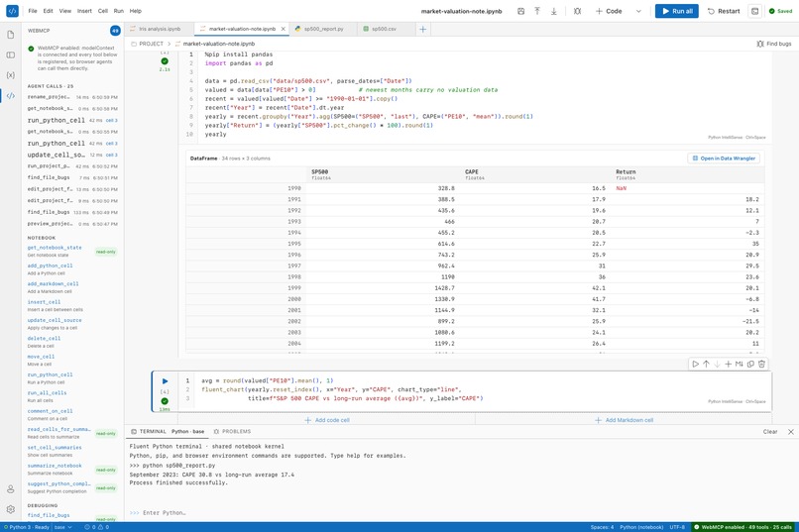Click the app logo icon

tap(12, 11)
